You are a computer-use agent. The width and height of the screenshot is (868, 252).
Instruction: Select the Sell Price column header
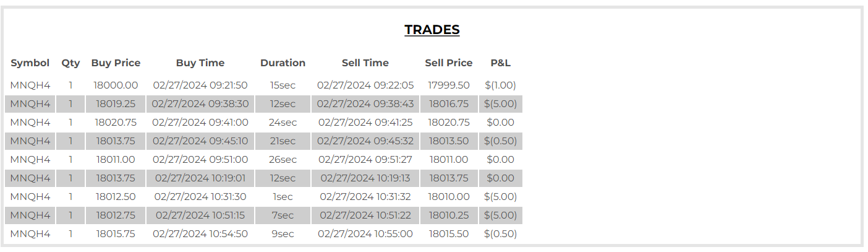(x=449, y=63)
